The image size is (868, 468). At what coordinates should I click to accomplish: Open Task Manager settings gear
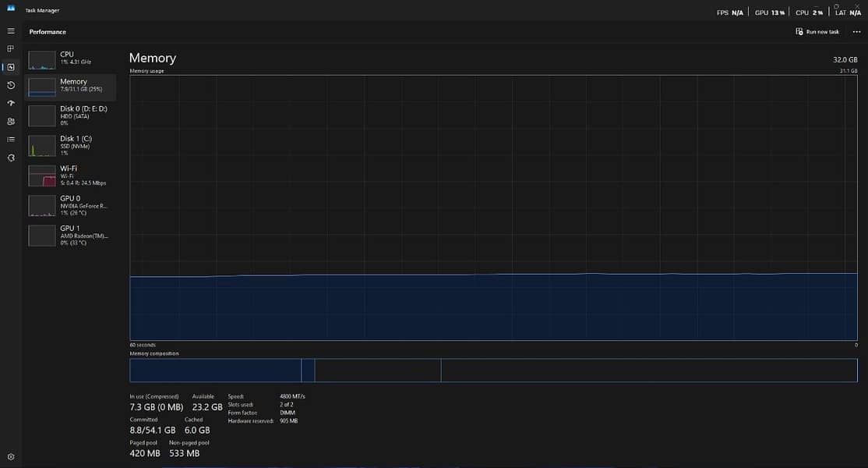(11, 457)
